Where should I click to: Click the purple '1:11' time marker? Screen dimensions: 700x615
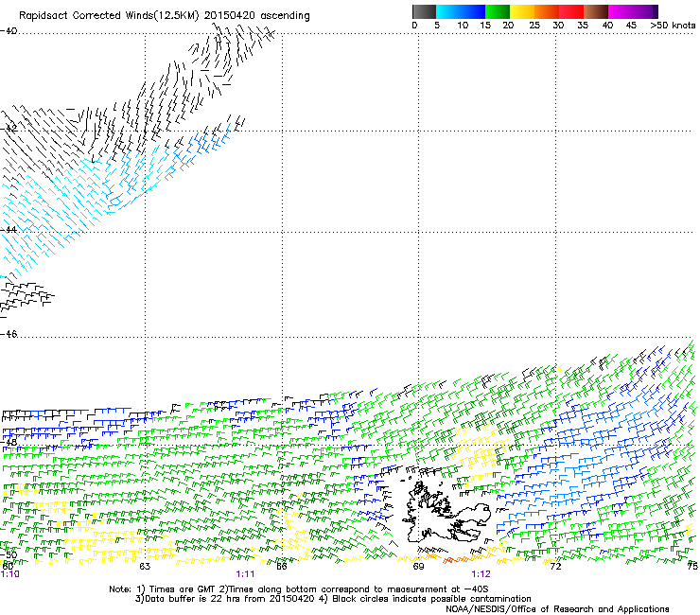pos(245,574)
